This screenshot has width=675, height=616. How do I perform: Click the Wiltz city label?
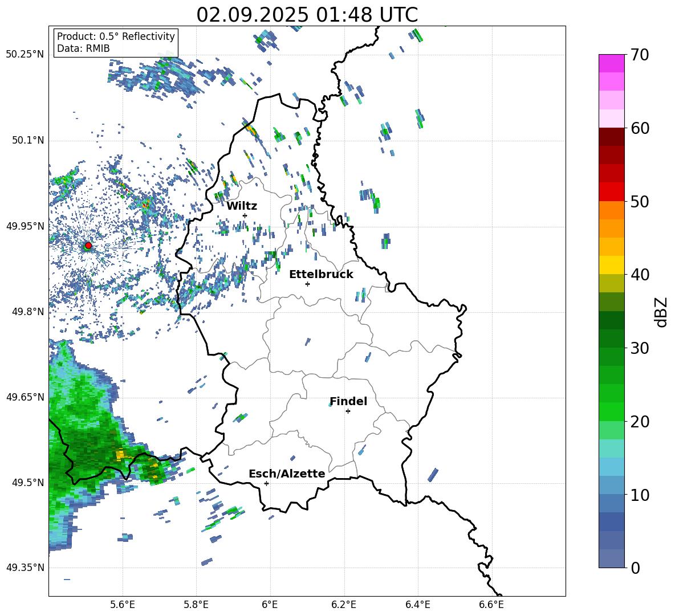(242, 206)
